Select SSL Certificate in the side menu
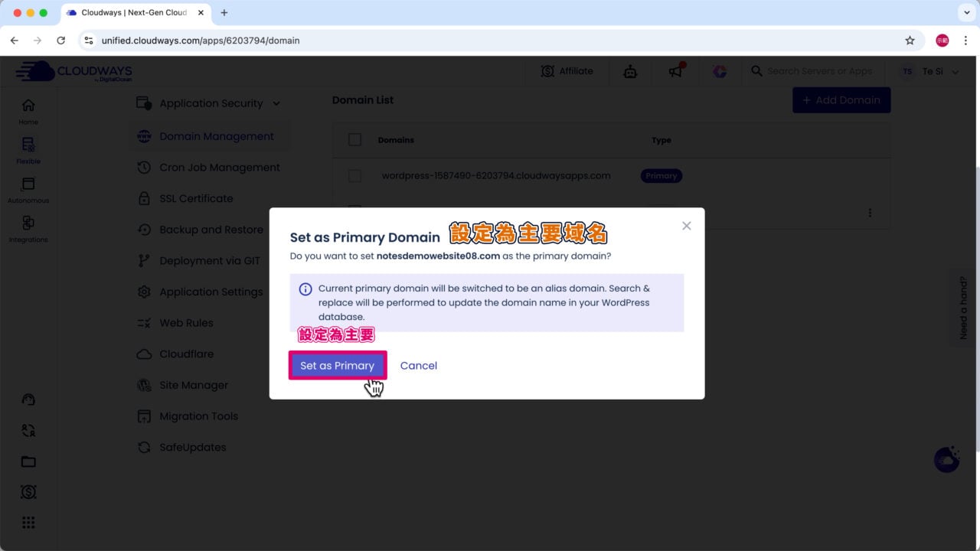Screen dimensions: 980x551 tap(196, 198)
